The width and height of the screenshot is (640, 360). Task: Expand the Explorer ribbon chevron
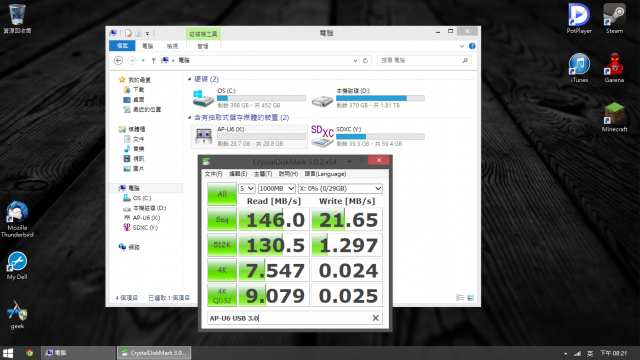(x=462, y=46)
